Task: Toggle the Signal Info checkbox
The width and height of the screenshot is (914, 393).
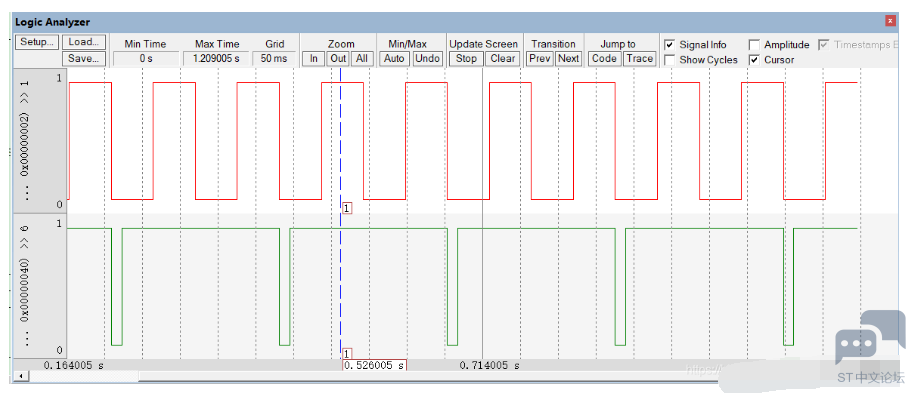Action: click(x=670, y=45)
